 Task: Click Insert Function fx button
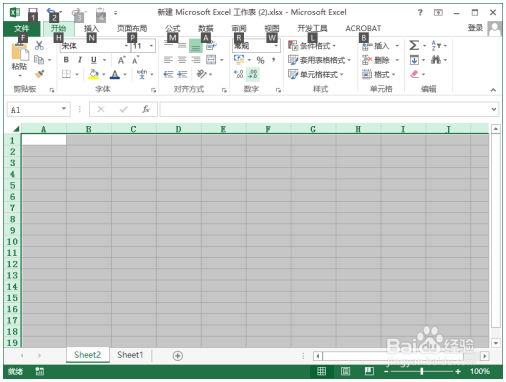tap(146, 109)
